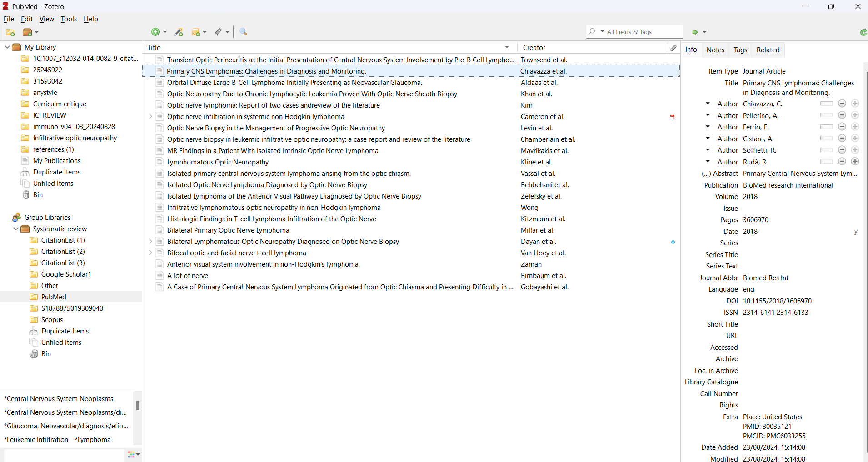The image size is (868, 462).
Task: Open Unfiled Items under Systematic review
Action: (61, 343)
